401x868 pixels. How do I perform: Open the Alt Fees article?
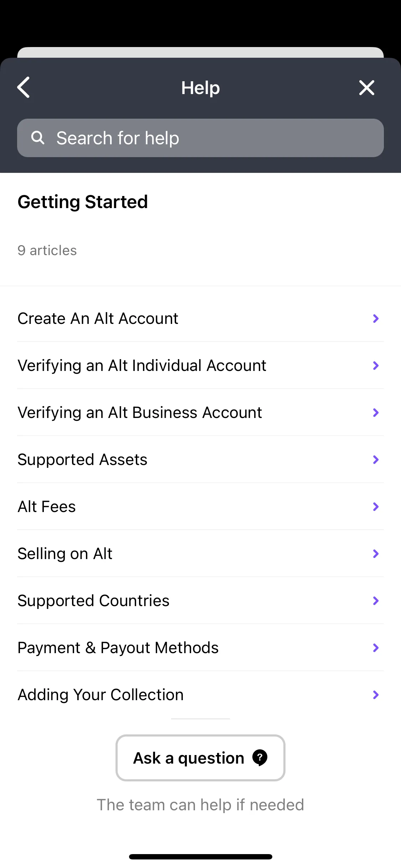(x=200, y=507)
